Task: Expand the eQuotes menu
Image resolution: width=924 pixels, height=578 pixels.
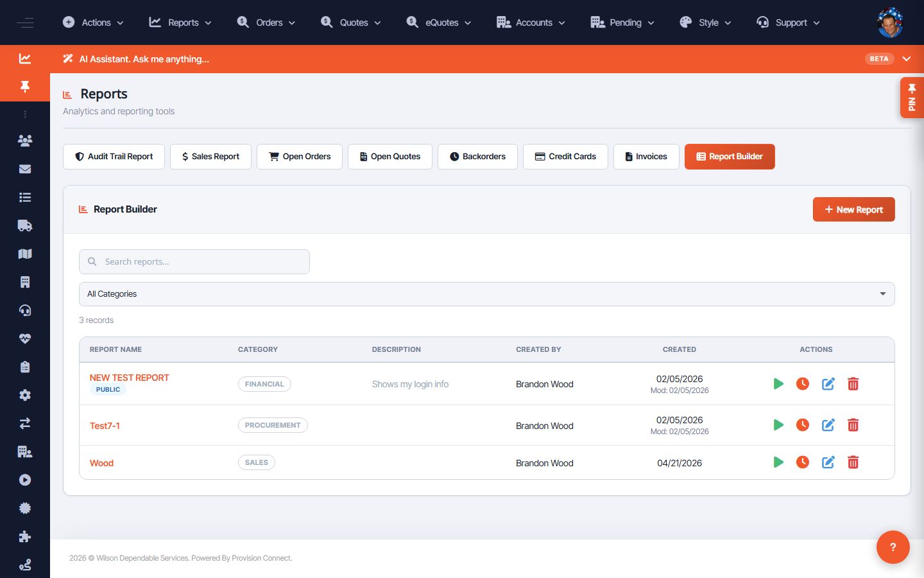Action: (x=439, y=22)
